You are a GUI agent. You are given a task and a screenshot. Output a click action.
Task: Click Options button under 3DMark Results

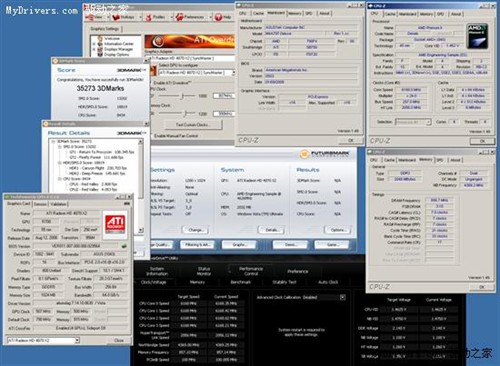click(x=337, y=230)
